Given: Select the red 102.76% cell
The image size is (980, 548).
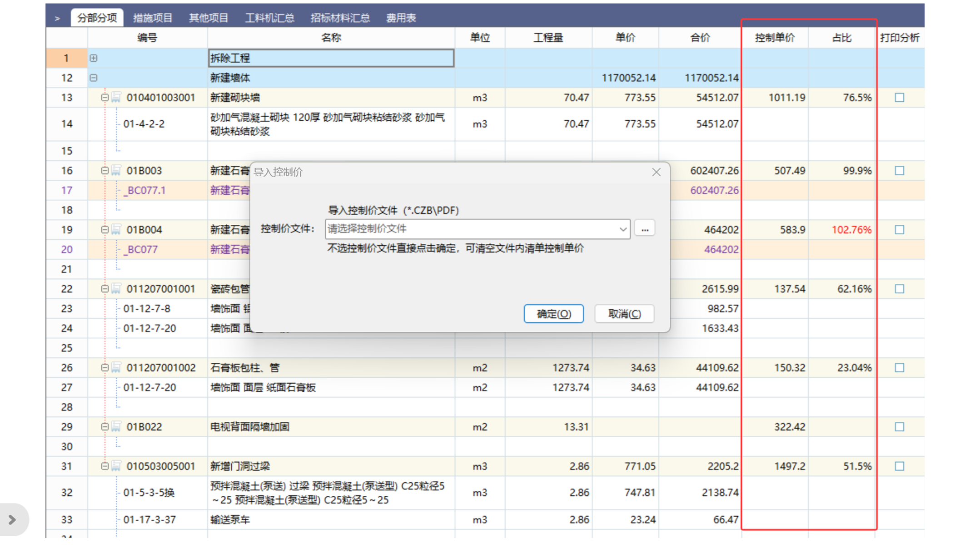Looking at the screenshot, I should (x=841, y=230).
